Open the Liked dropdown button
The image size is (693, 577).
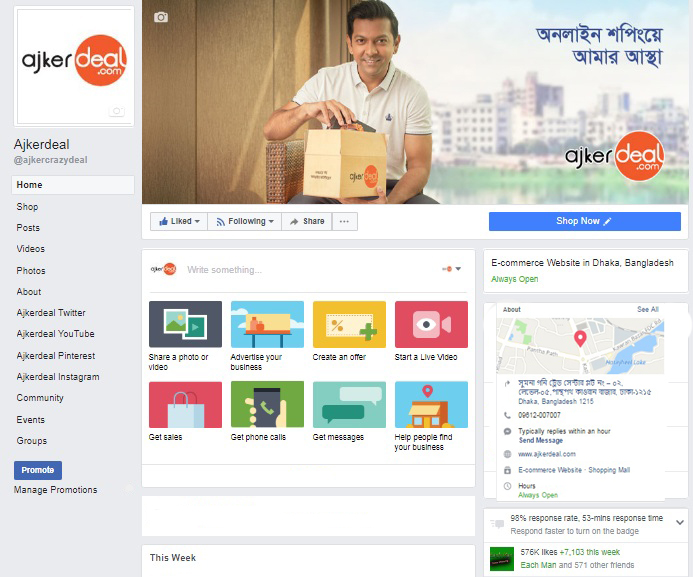(179, 221)
